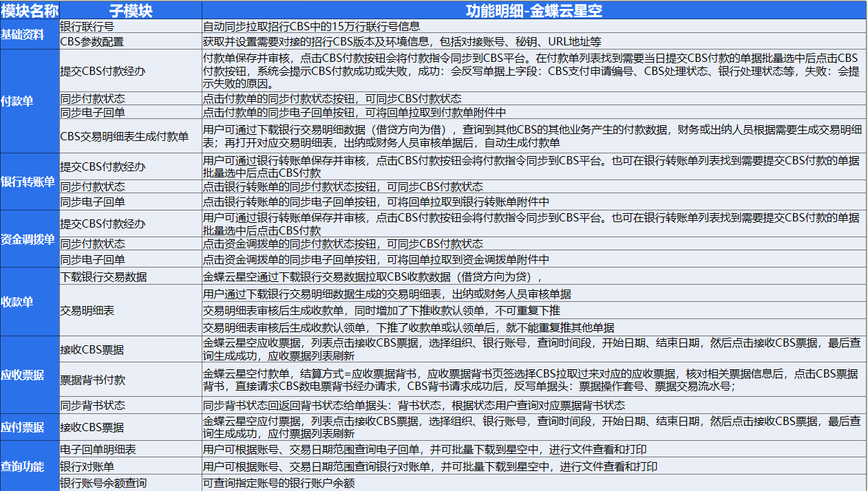Select the description starting 用户可通过下载银行交易明细数据（借贷方向为借）
Image resolution: width=868 pixels, height=491 pixels.
click(x=534, y=136)
